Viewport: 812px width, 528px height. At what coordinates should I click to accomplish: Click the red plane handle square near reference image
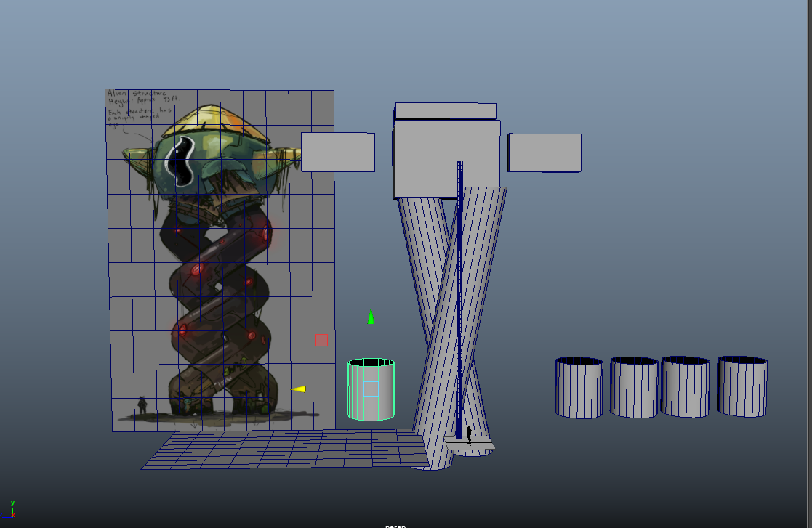[x=321, y=340]
